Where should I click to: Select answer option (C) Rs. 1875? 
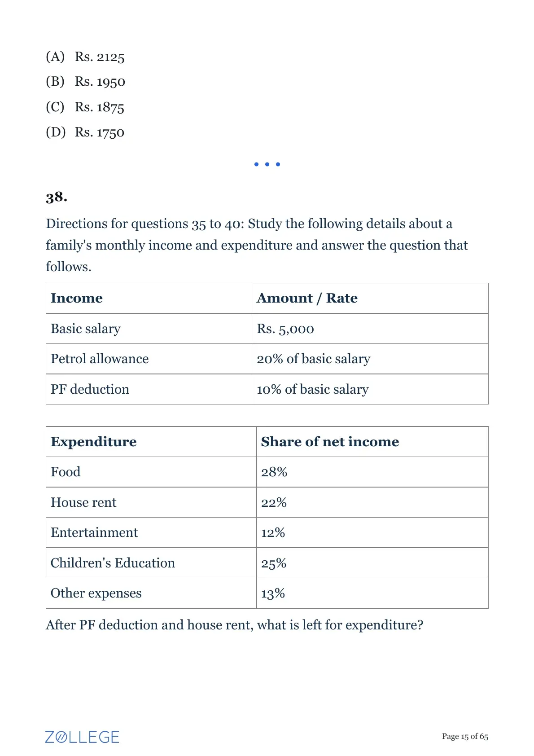click(85, 107)
